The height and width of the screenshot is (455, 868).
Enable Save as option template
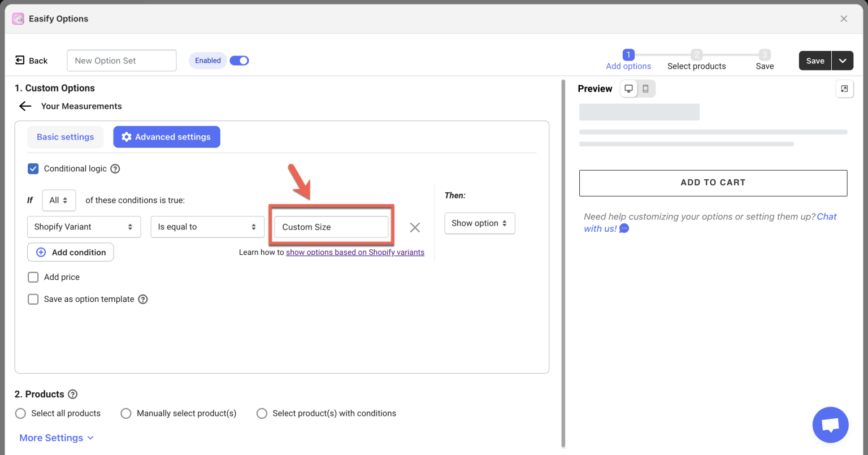tap(33, 299)
